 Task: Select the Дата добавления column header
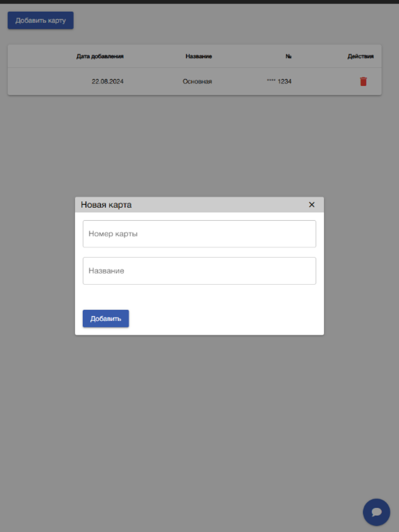tap(100, 56)
